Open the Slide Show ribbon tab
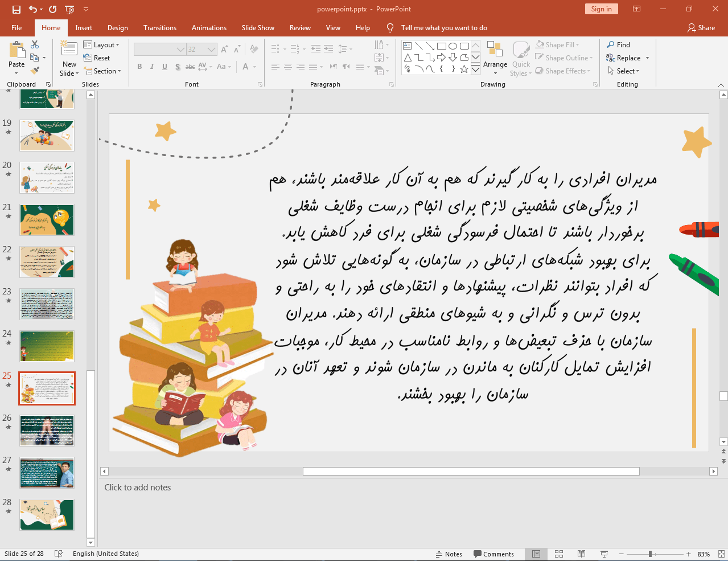 point(257,27)
